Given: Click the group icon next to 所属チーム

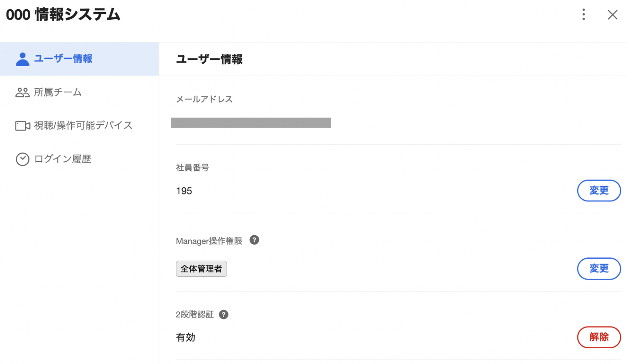Looking at the screenshot, I should tap(23, 92).
